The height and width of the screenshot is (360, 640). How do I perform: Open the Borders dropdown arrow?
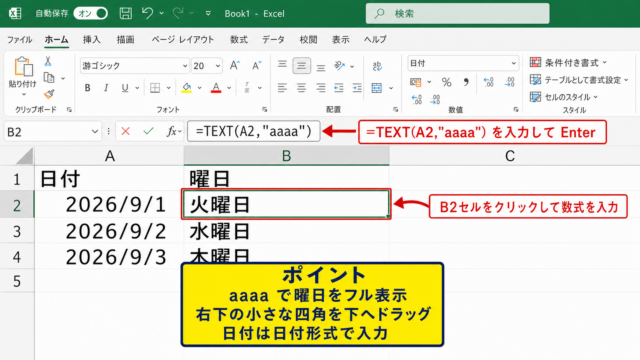pos(168,88)
